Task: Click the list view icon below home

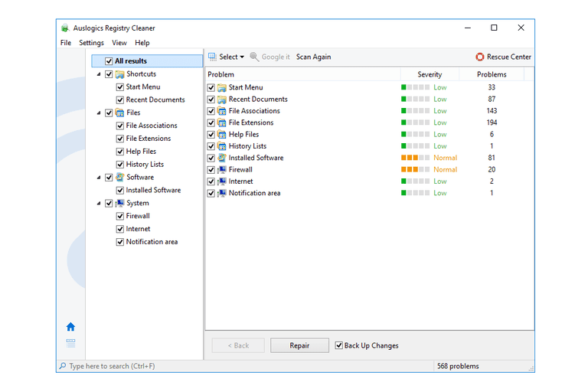Action: (x=70, y=342)
